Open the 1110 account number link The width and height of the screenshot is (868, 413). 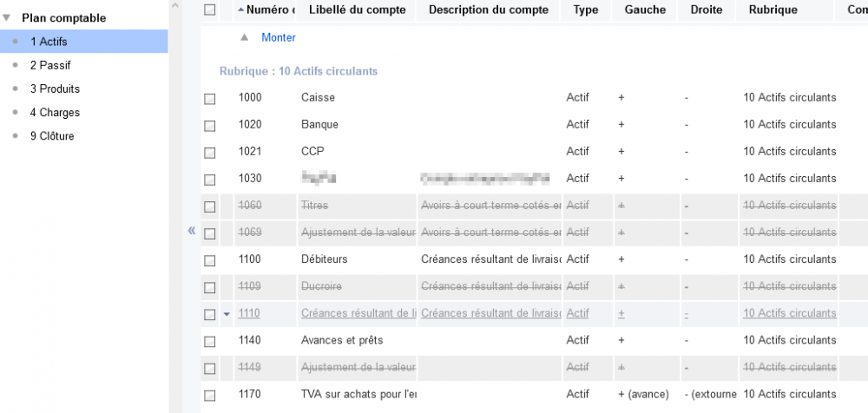[x=250, y=313]
